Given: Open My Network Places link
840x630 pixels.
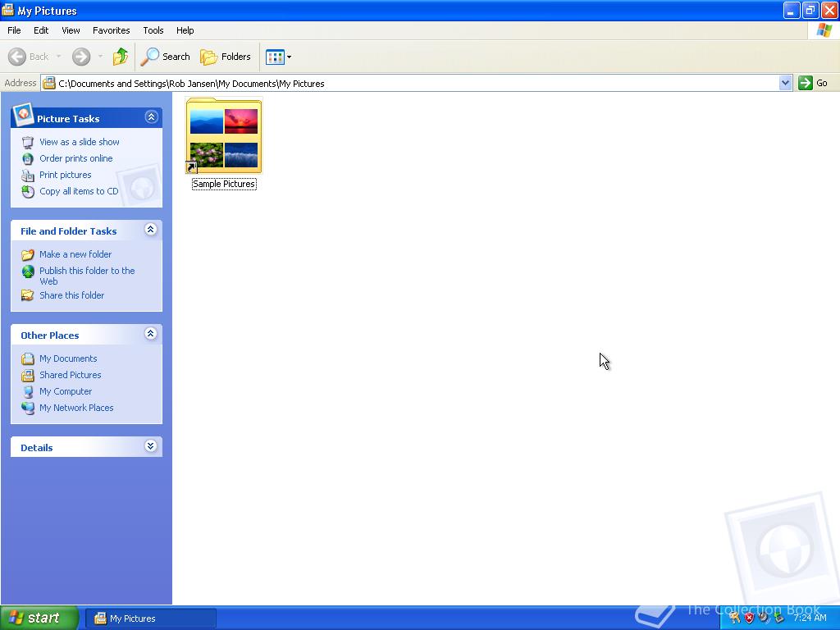Looking at the screenshot, I should [76, 409].
